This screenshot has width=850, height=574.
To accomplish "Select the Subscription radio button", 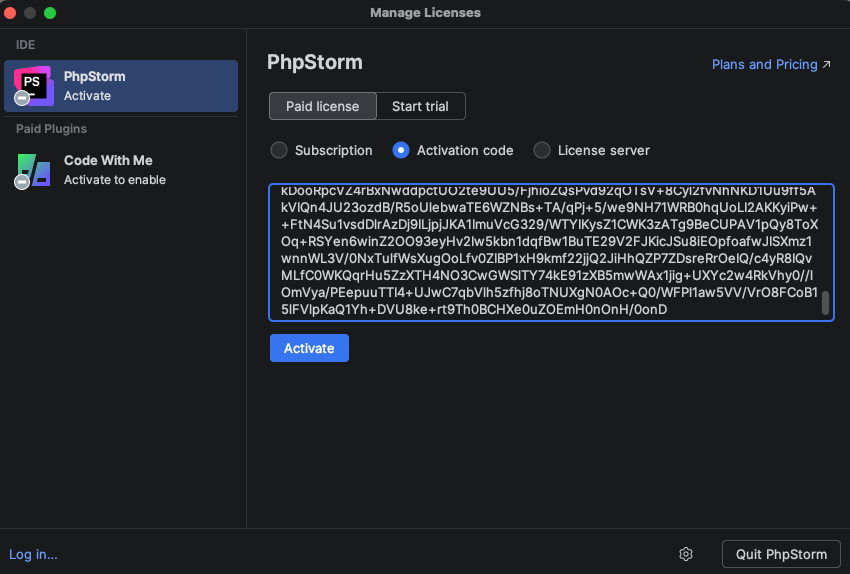I will click(279, 150).
